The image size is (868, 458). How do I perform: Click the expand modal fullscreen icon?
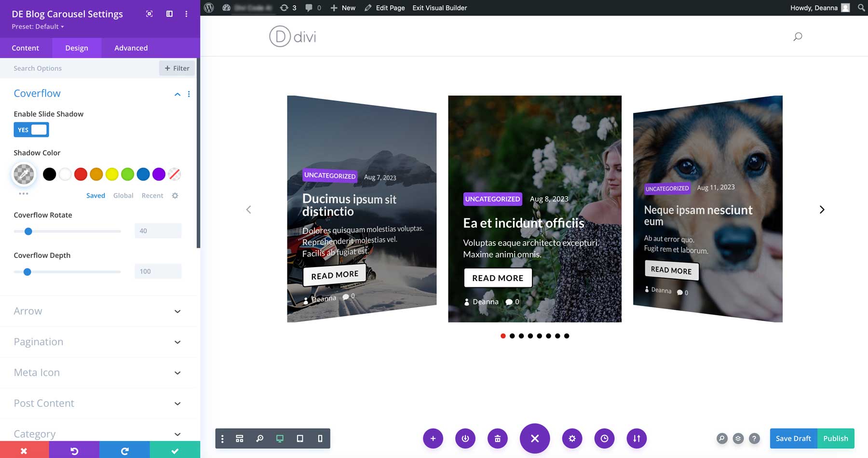(x=149, y=14)
